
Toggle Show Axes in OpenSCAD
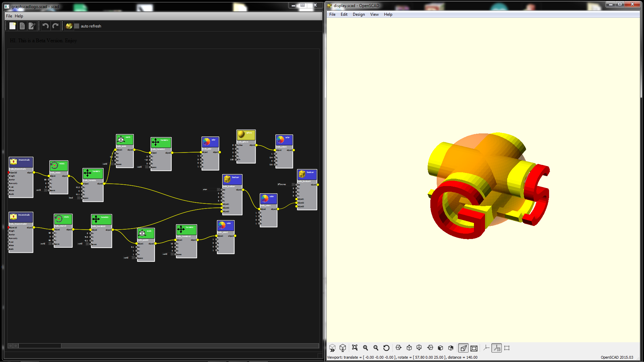[x=486, y=348]
